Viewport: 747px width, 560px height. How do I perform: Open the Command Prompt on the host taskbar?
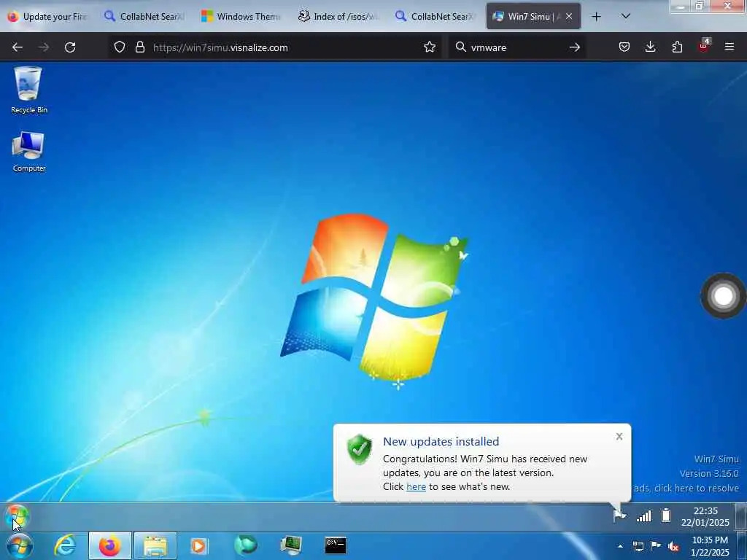(x=336, y=545)
